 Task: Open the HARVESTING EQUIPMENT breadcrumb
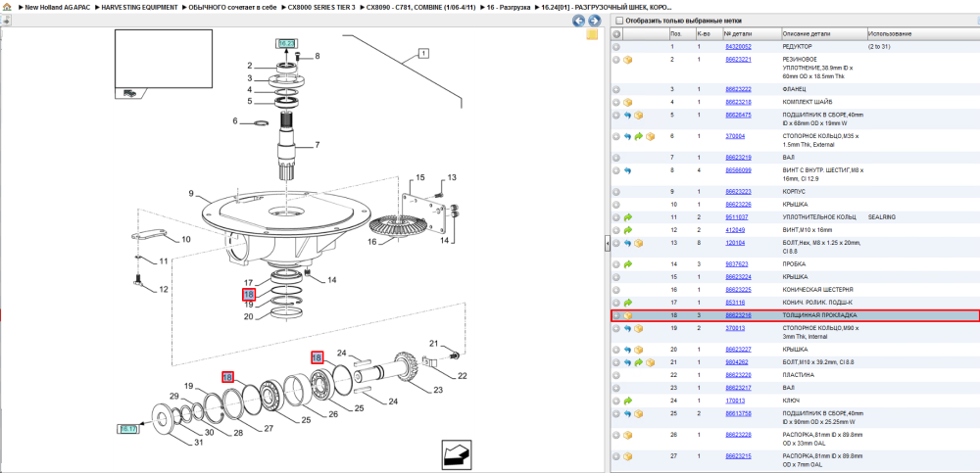[140, 8]
